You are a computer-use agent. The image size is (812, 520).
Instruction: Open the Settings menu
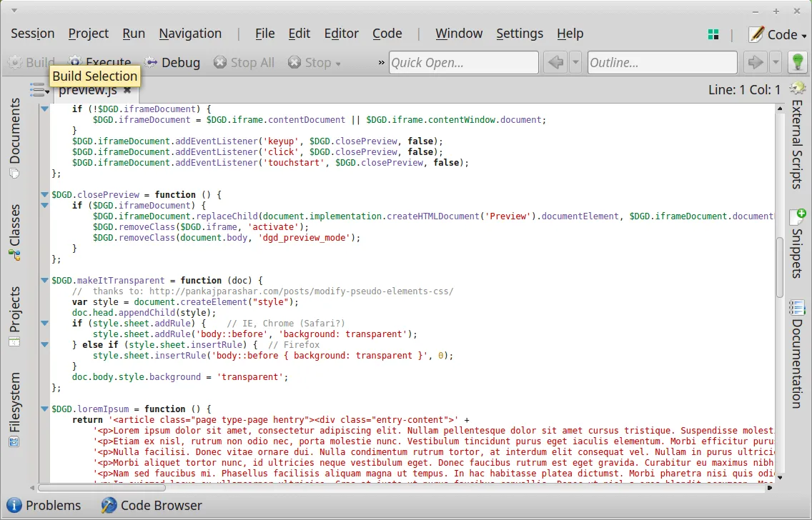click(520, 34)
